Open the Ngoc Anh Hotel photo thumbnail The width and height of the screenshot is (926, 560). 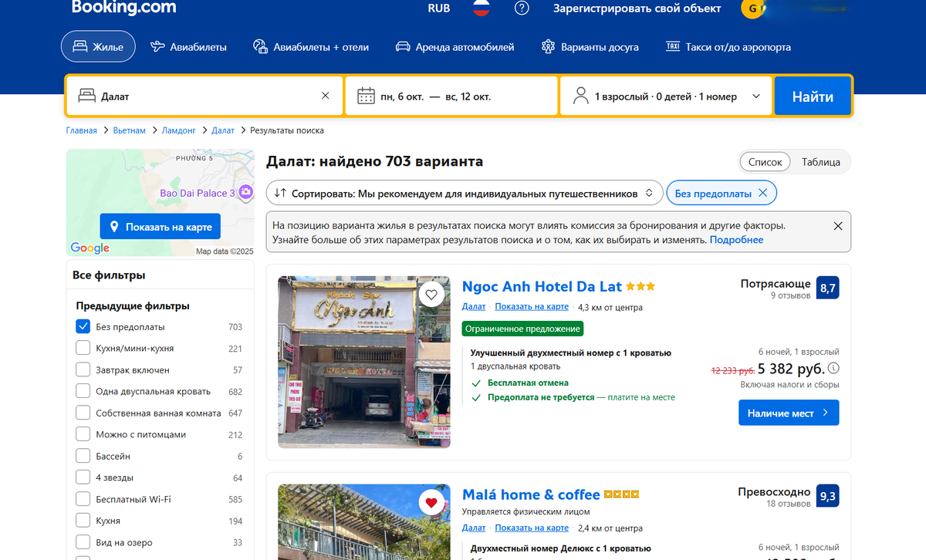coord(364,362)
